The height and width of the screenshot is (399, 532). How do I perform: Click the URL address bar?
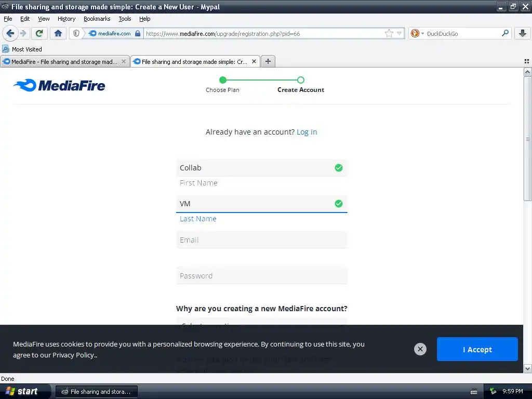tap(264, 33)
